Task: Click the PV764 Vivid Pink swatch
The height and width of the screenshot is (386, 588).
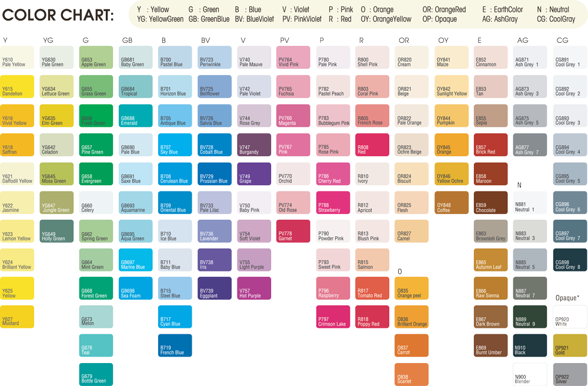Action: click(x=293, y=57)
